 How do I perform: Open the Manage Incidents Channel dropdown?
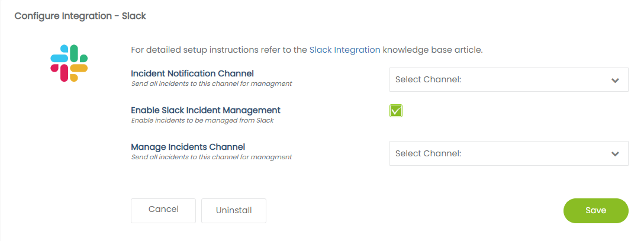coord(508,153)
